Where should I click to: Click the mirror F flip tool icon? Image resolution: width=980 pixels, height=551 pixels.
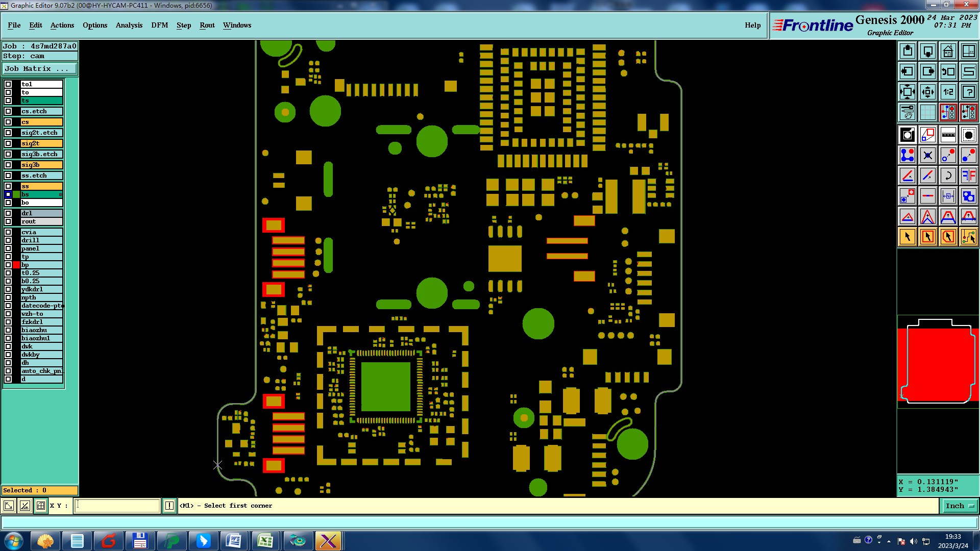[968, 176]
